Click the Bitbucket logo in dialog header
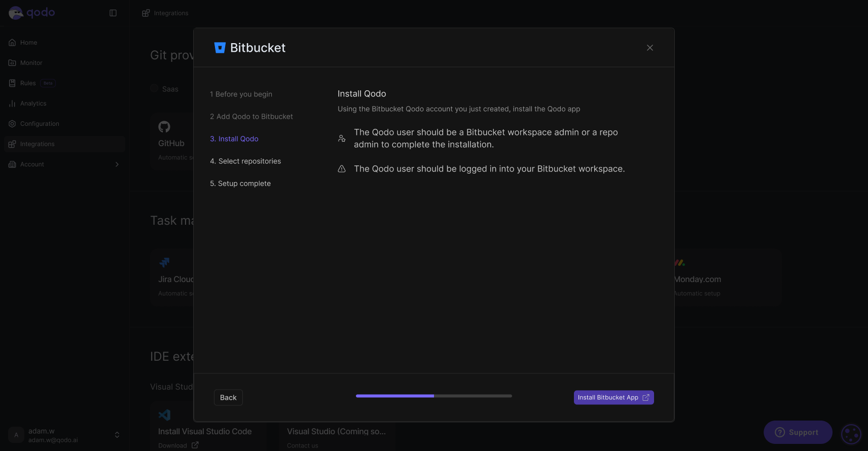Screen dimensions: 868x451 pyautogui.click(x=220, y=48)
